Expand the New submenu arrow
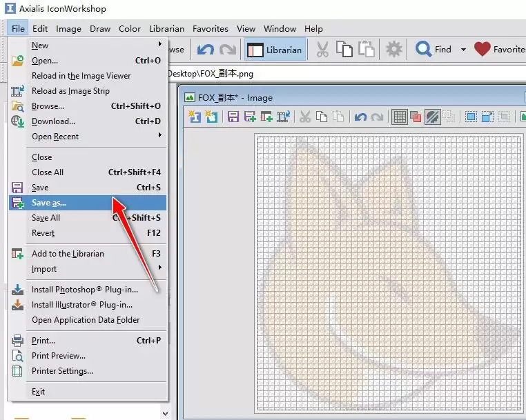Screen dimensions: 526x420 (160, 44)
